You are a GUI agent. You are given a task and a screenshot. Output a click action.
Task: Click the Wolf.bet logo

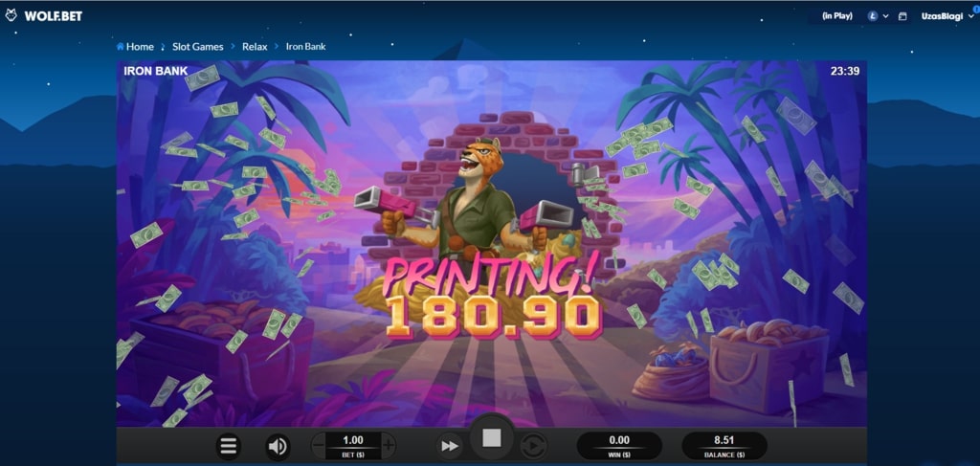coord(44,15)
